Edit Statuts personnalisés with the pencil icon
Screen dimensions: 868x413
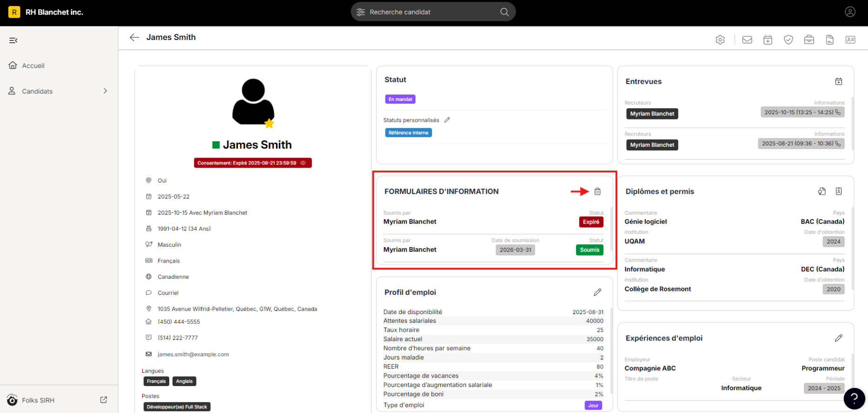tap(447, 120)
